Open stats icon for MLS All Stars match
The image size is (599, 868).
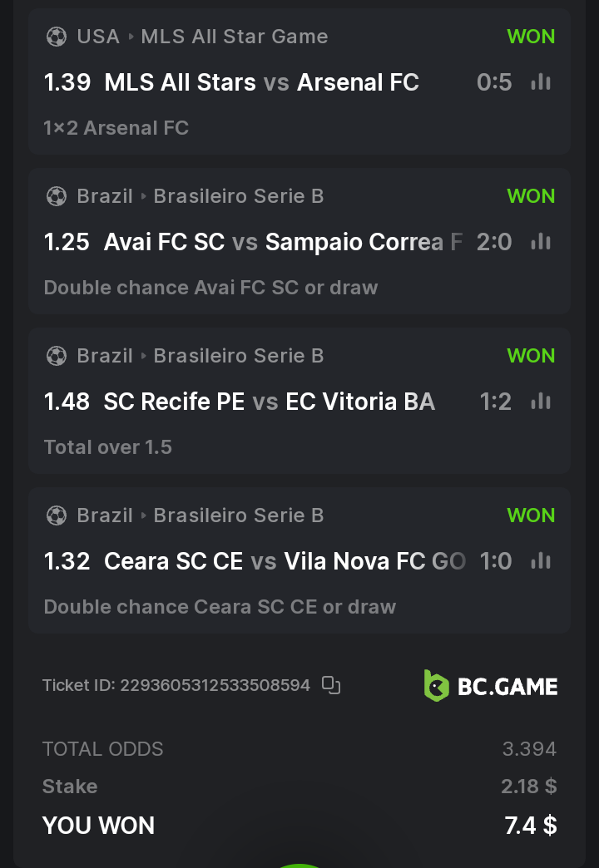541,82
